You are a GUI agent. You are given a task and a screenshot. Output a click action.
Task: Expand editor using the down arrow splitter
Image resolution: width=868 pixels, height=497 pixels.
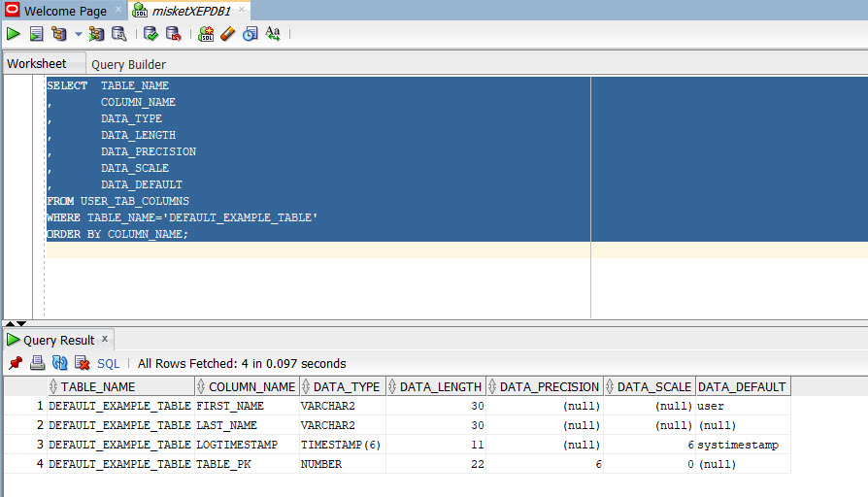21,324
